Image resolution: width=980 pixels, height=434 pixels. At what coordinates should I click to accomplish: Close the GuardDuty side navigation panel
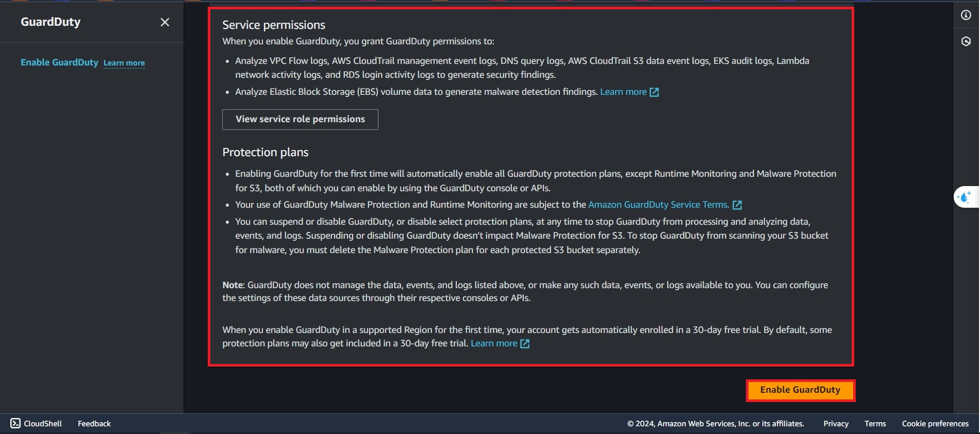165,22
